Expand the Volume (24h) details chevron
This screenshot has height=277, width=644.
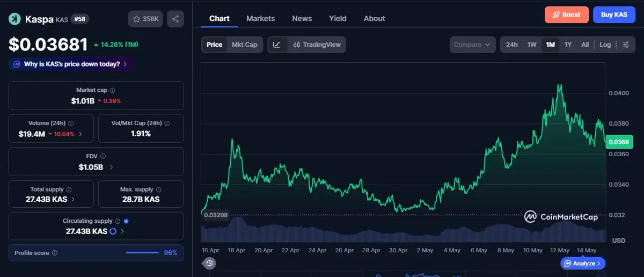pos(80,134)
